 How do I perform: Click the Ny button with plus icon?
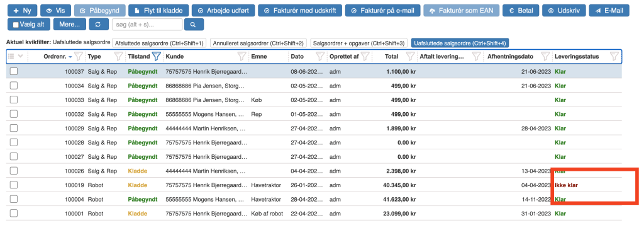point(22,10)
